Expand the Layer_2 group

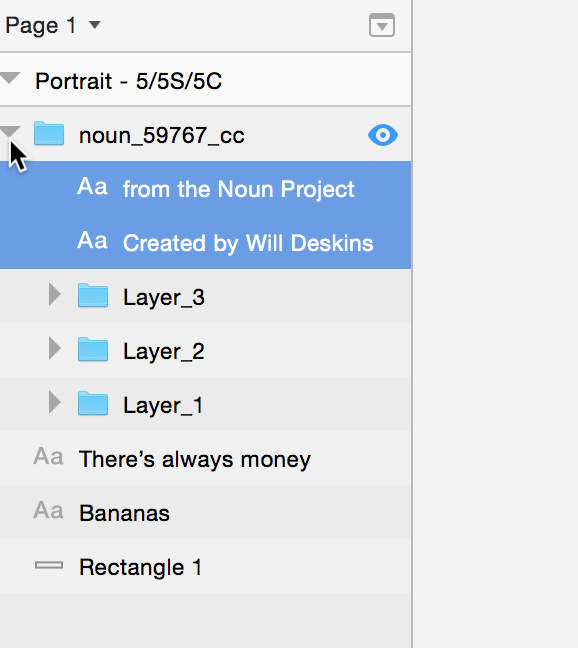click(x=54, y=348)
